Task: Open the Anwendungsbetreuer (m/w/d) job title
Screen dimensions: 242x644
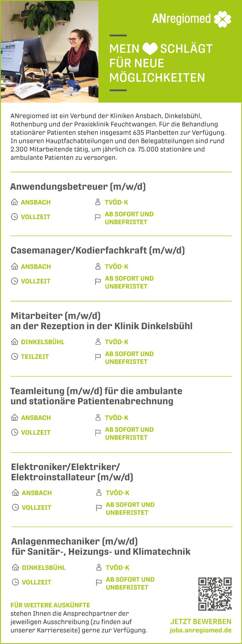Action: 78,186
